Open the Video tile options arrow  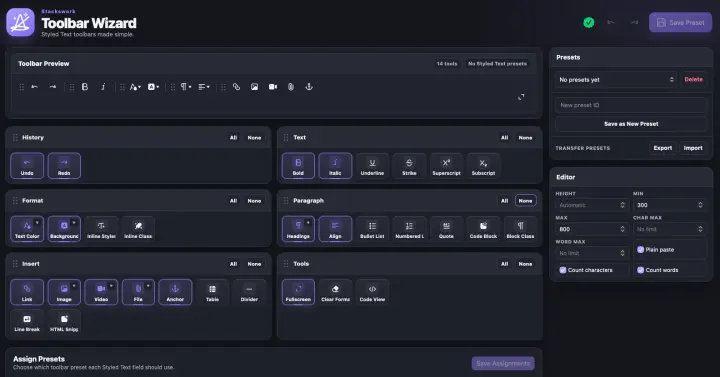coord(111,286)
